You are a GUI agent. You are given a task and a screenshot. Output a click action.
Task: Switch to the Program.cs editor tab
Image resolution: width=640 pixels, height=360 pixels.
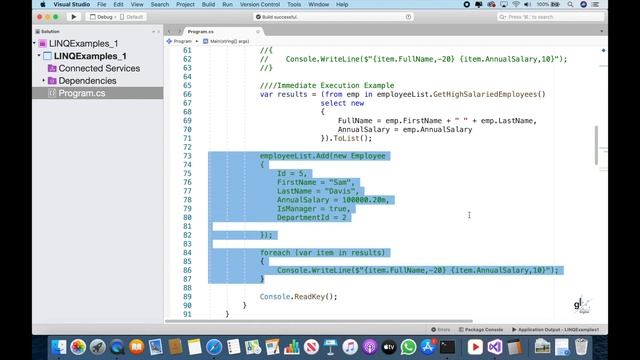201,31
